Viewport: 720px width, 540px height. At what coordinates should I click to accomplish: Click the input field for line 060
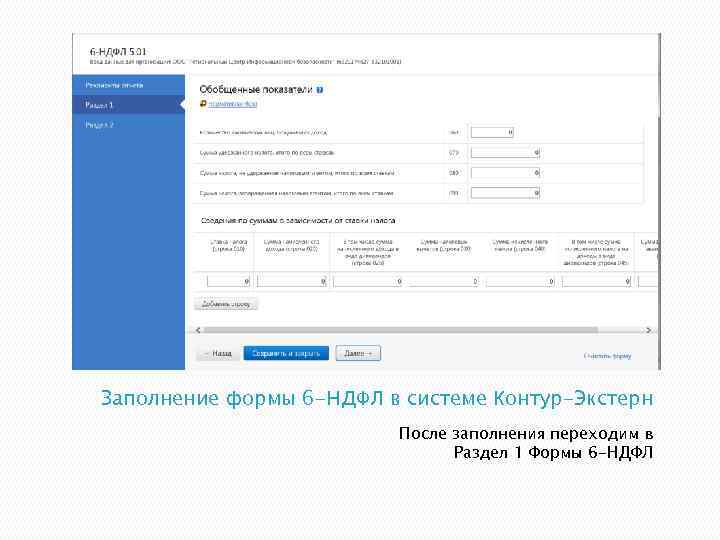click(492, 132)
